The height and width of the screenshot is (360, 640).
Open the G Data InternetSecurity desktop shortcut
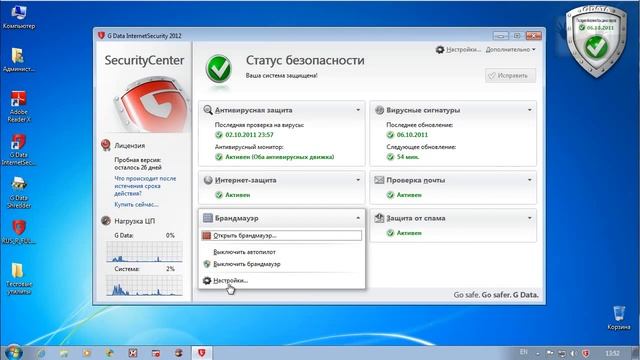point(19,150)
